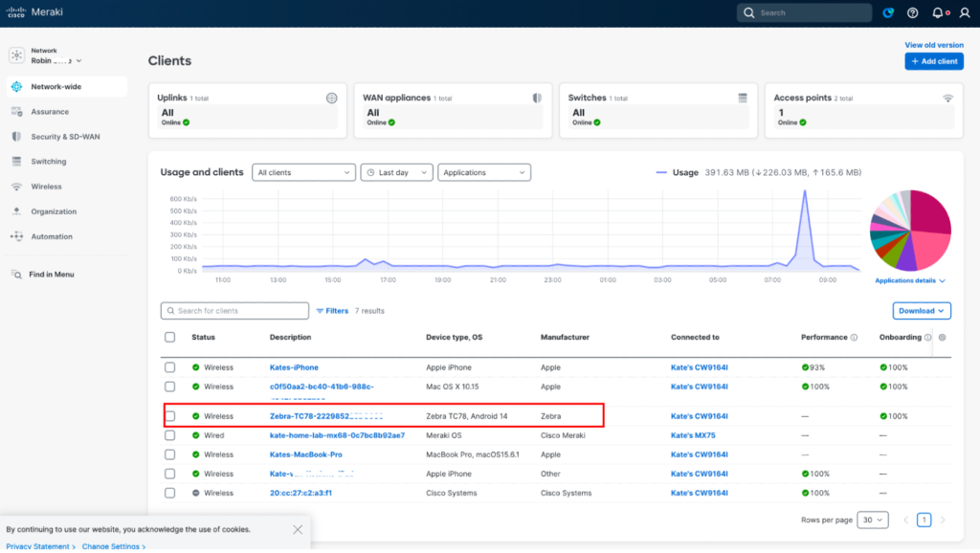Expand the Last day time range dropdown

point(396,173)
